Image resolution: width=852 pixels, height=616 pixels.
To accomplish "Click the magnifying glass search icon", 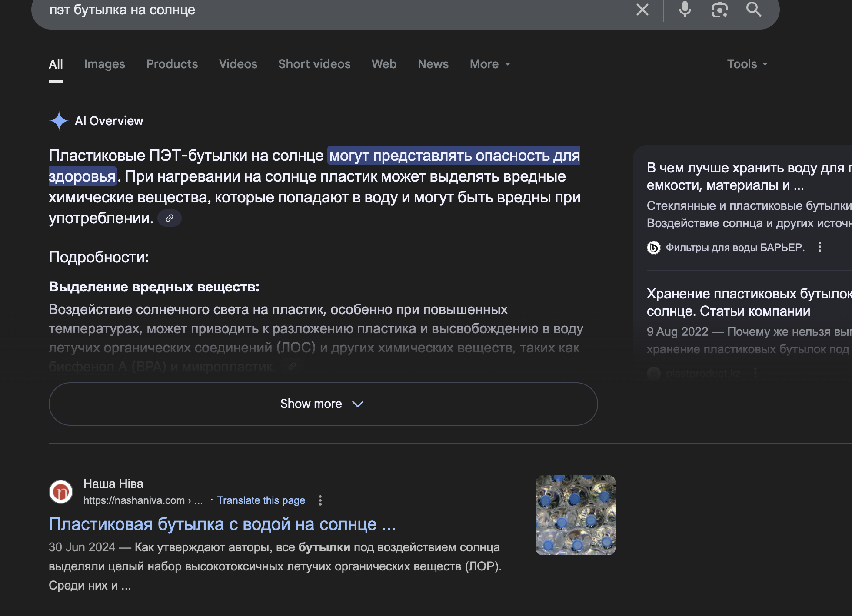I will click(754, 10).
